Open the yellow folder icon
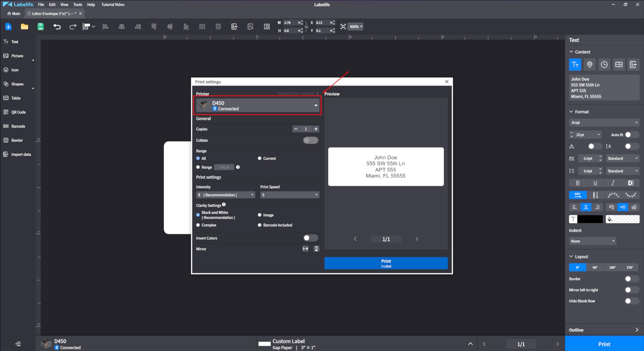 tap(24, 27)
